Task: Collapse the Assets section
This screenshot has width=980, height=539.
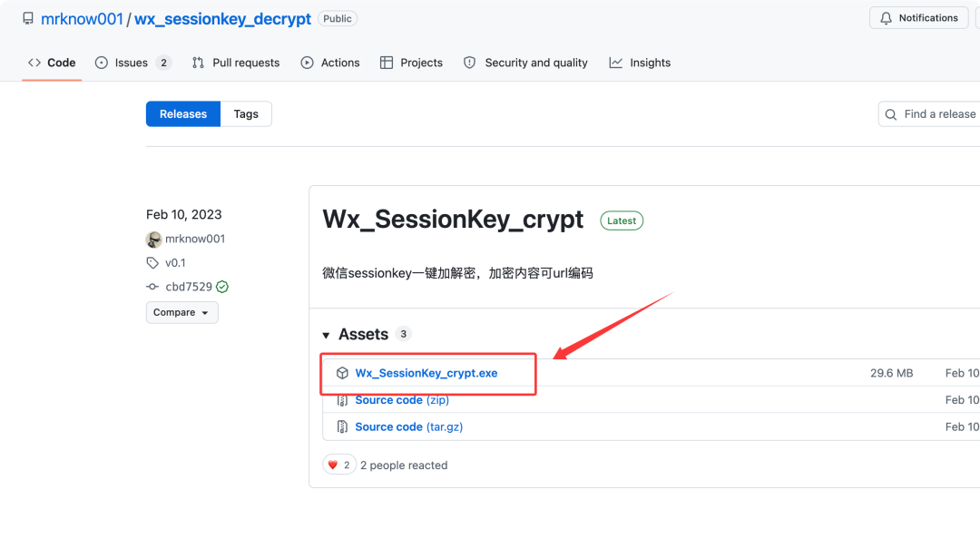Action: point(327,335)
